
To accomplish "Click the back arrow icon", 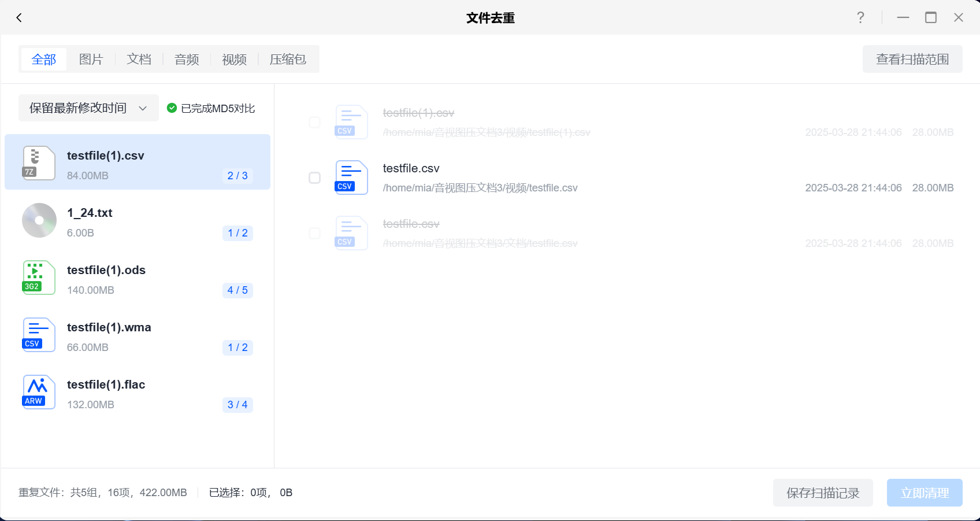I will (19, 18).
